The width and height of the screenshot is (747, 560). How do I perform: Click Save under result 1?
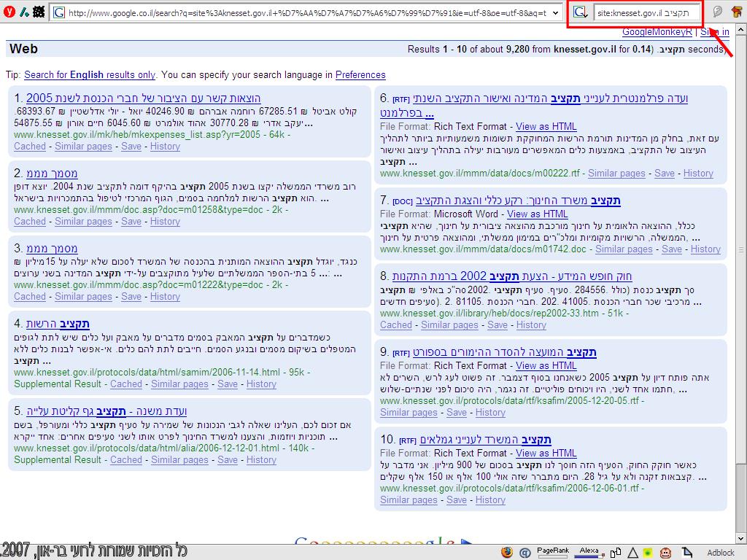click(x=131, y=146)
